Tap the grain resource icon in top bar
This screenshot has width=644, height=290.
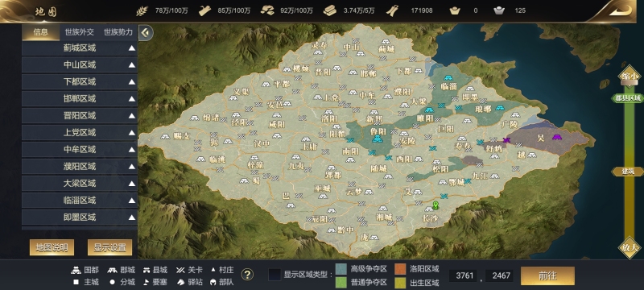tap(142, 10)
